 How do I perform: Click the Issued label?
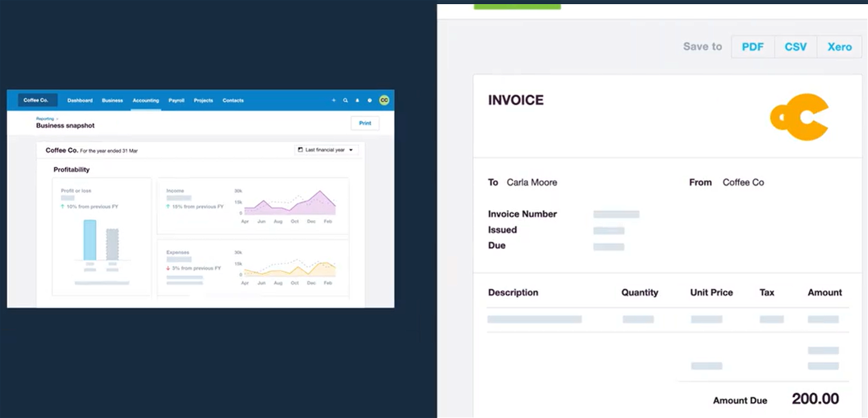[503, 230]
